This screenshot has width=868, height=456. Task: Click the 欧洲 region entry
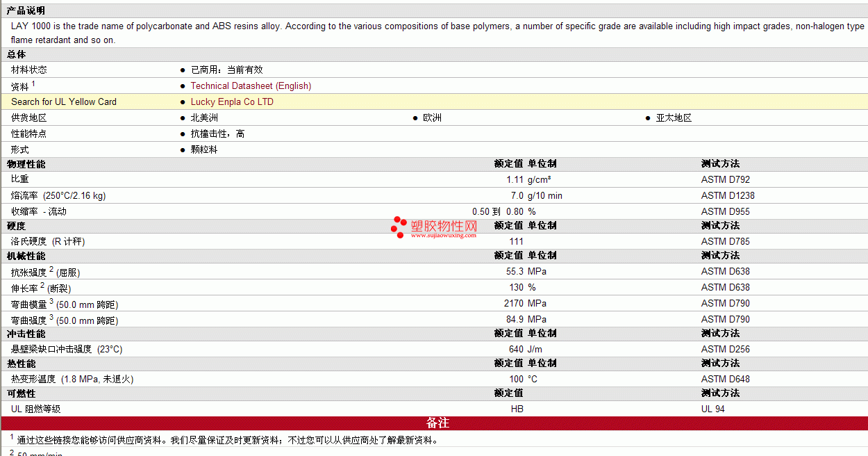pyautogui.click(x=432, y=118)
